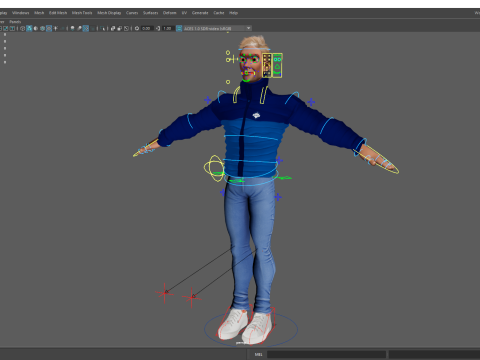Open the Mesh Tools menu
This screenshot has width=480, height=360.
[82, 13]
